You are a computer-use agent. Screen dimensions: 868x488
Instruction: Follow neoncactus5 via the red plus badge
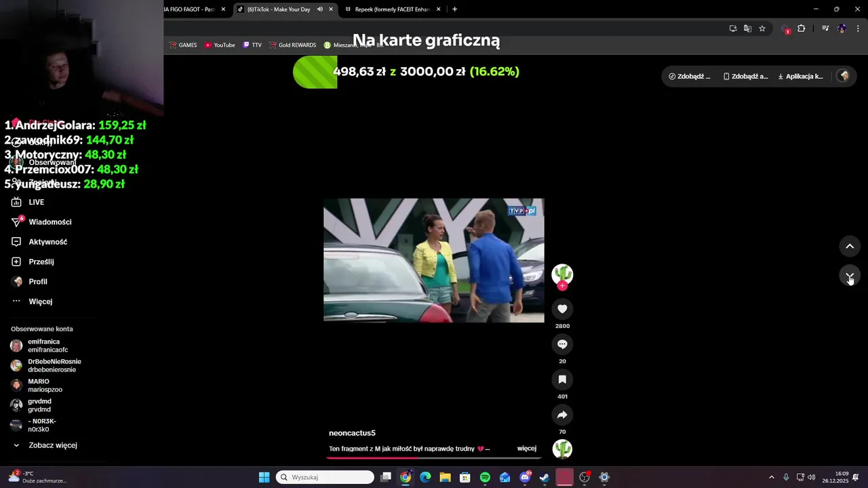click(x=562, y=286)
